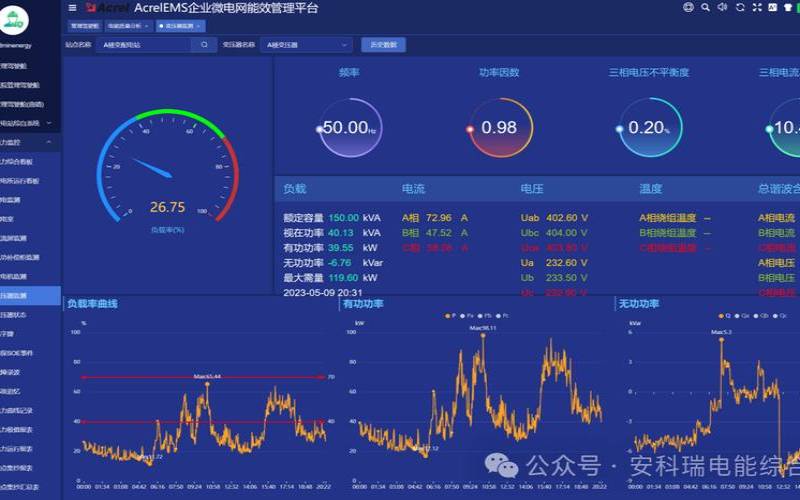Click the search icon in station name field
The image size is (800, 500).
tap(204, 45)
